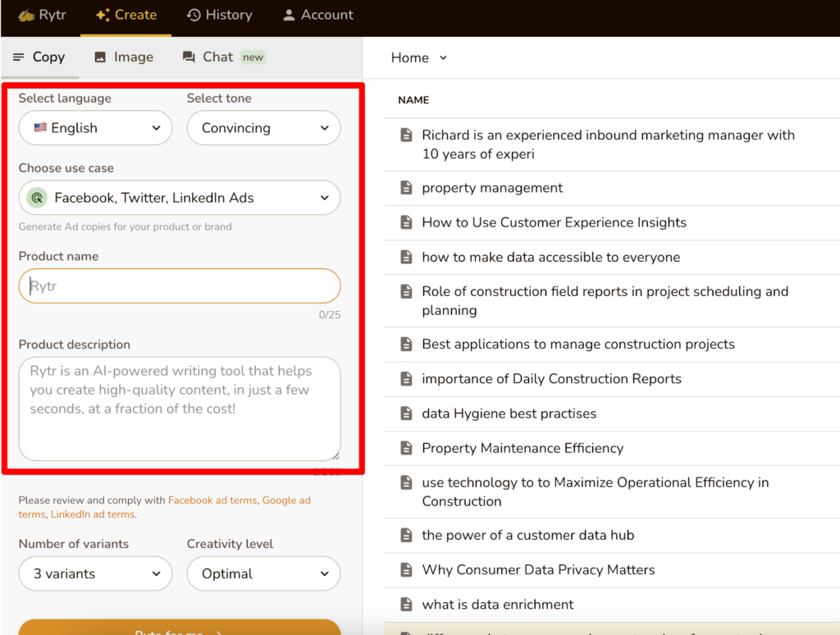Open the Number of variants dropdown
The width and height of the screenshot is (840, 635).
tap(95, 573)
